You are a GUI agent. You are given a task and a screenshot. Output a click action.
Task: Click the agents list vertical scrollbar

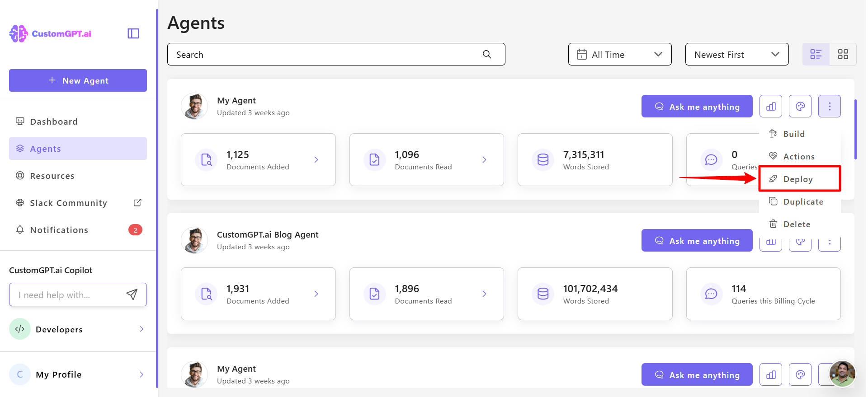855,129
